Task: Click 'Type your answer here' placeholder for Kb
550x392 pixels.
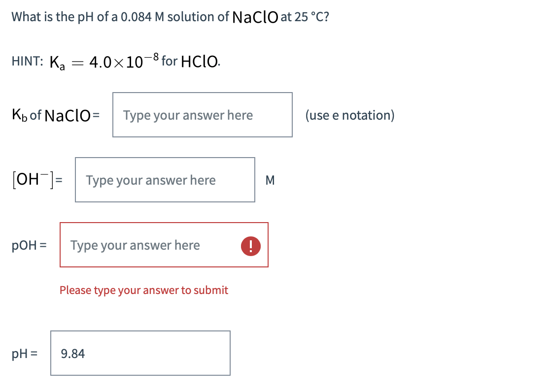Action: [x=188, y=115]
